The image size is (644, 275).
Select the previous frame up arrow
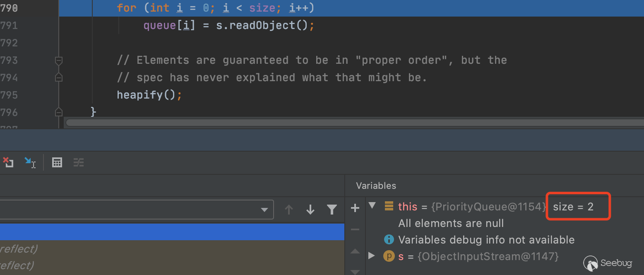tap(289, 210)
